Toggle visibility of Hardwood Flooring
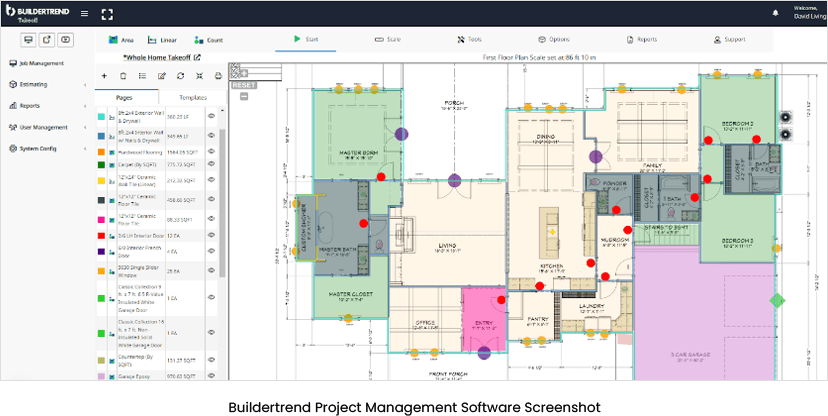Image resolution: width=828 pixels, height=416 pixels. tap(211, 152)
